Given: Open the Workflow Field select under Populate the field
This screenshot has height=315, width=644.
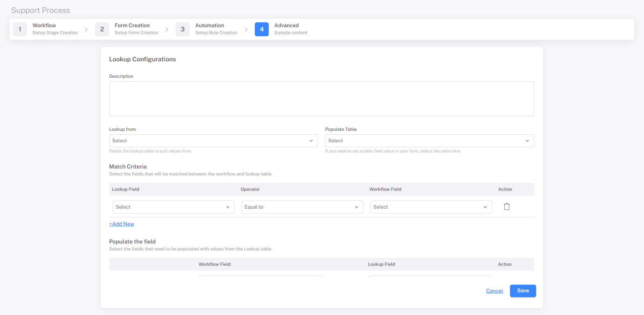Looking at the screenshot, I should [260, 278].
